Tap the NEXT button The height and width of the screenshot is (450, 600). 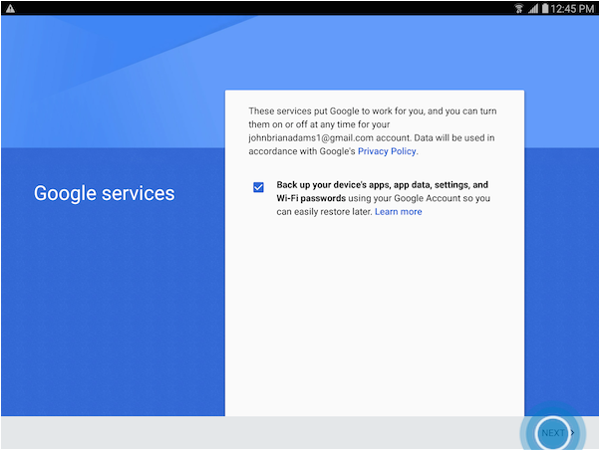(556, 433)
